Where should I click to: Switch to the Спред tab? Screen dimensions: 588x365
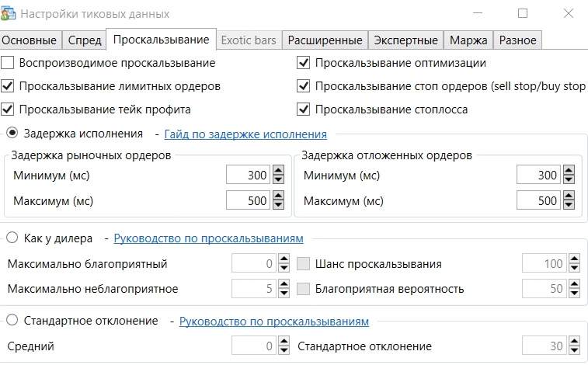[85, 40]
